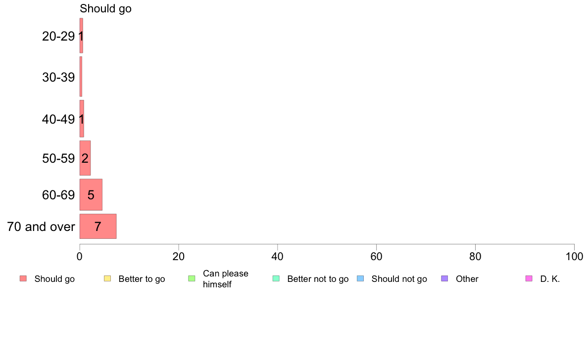Click the Should not go legend text

(399, 279)
